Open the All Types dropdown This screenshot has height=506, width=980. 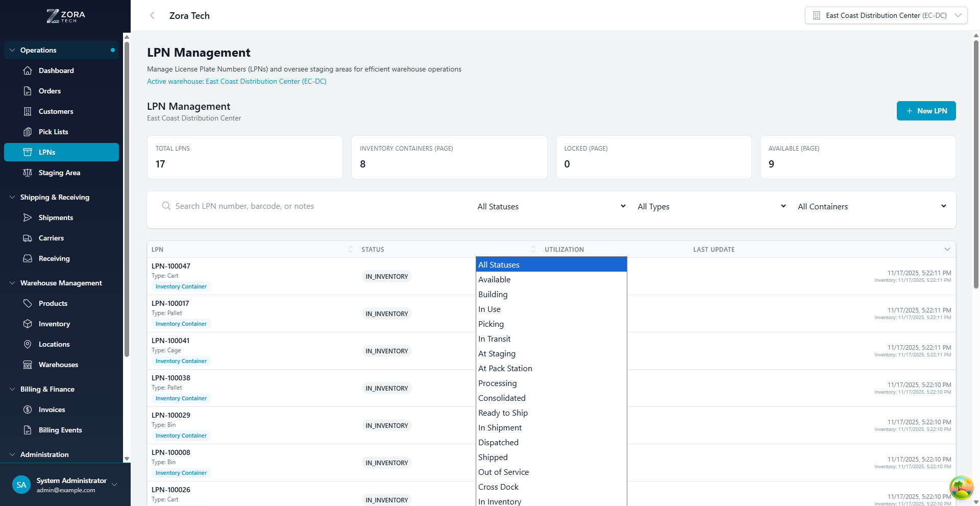[x=711, y=206]
